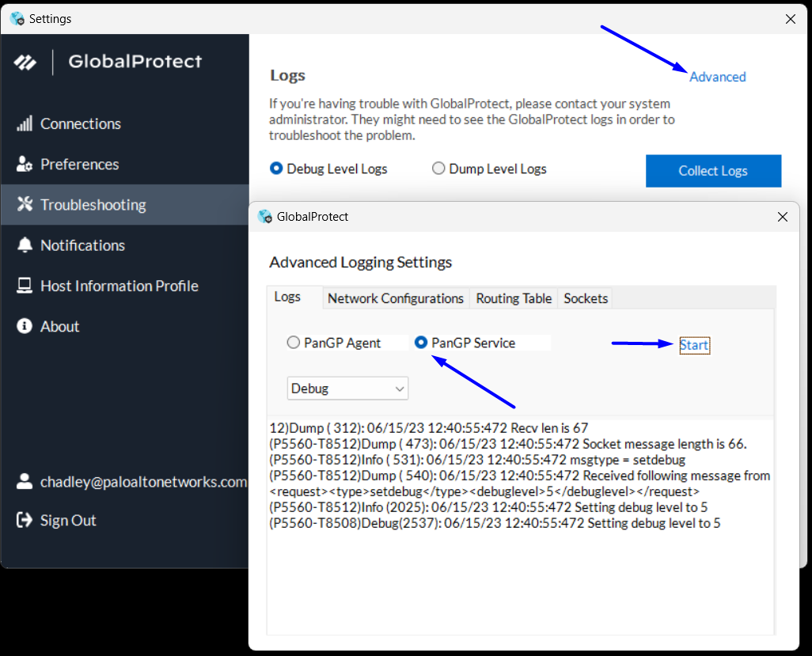Switch to the Routing Table tab
This screenshot has height=656, width=812.
[513, 298]
